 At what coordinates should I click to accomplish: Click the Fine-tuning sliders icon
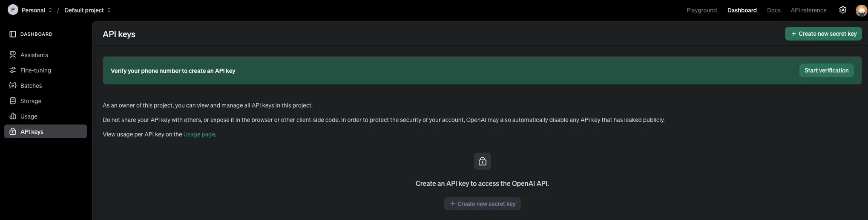pos(13,70)
